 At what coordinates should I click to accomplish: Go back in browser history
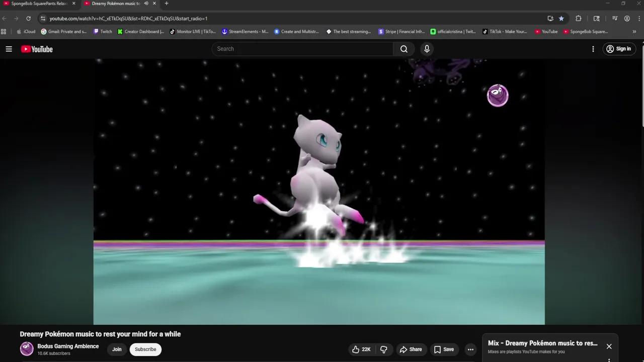pos(5,19)
